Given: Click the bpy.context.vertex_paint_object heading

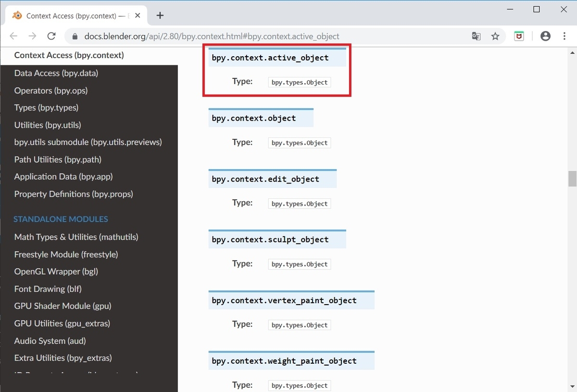Looking at the screenshot, I should tap(284, 301).
